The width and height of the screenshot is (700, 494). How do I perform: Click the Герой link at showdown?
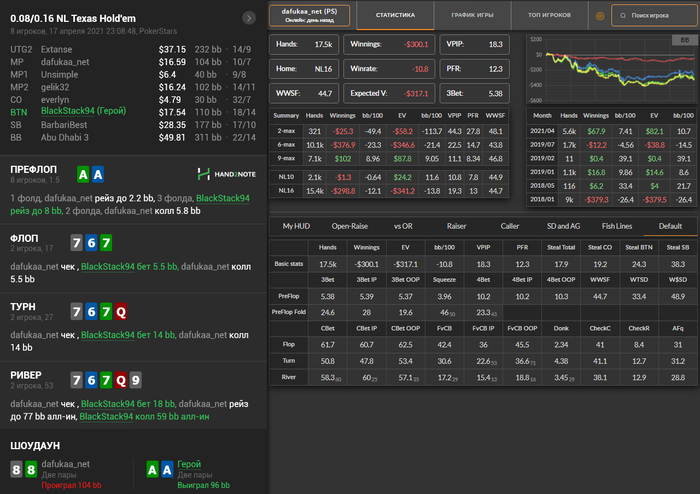tap(189, 464)
